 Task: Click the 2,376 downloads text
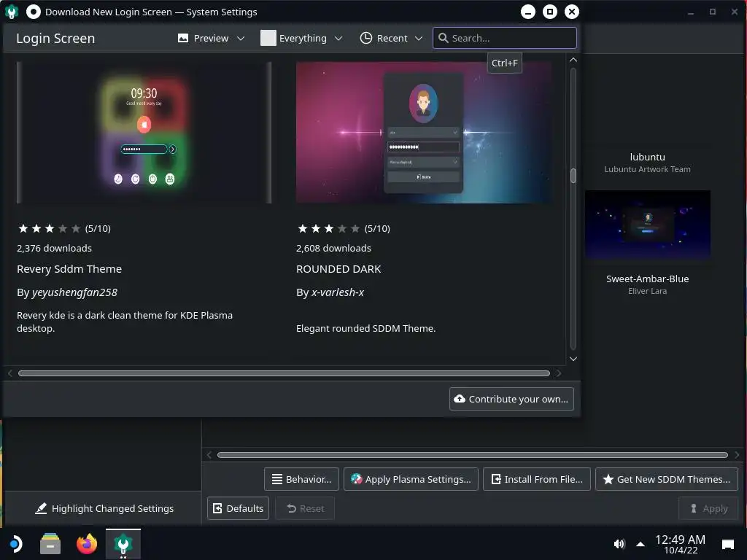54,248
